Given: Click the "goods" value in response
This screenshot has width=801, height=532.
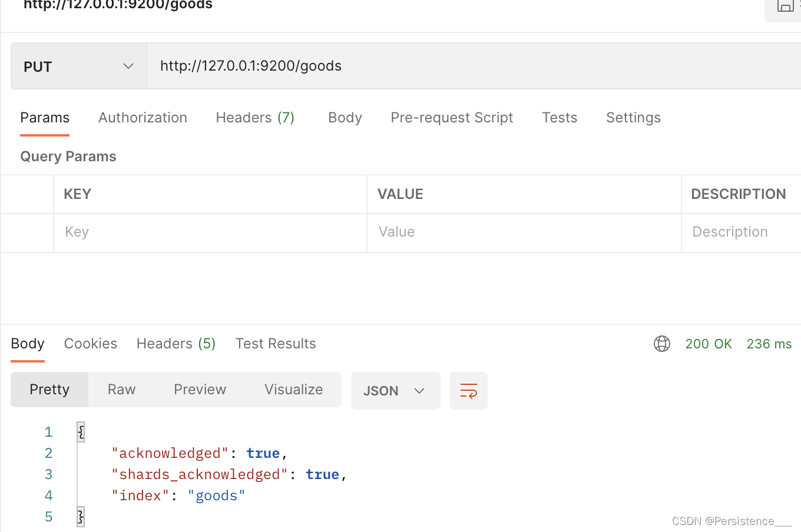Looking at the screenshot, I should point(216,496).
